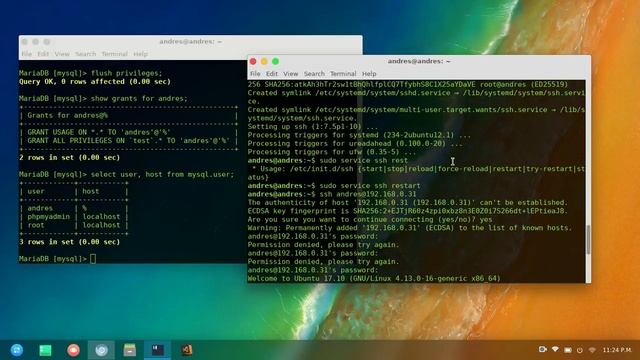Click 'GRANT ALL PRIVILEGES ON `test`.*' row
The width and height of the screenshot is (640, 360).
[x=128, y=141]
